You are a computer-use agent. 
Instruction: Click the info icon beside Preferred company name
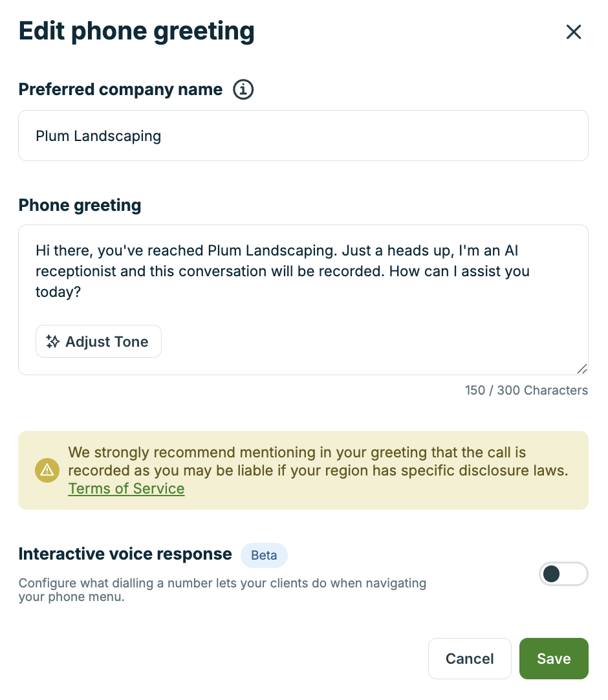tap(243, 89)
